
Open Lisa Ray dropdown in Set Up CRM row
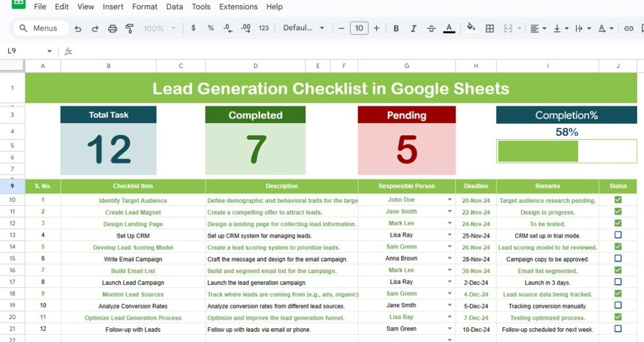click(450, 235)
